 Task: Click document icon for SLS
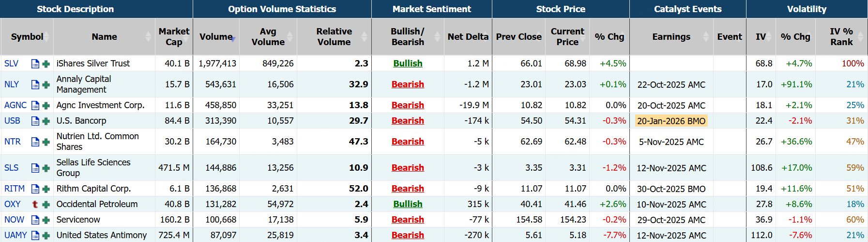(35, 168)
